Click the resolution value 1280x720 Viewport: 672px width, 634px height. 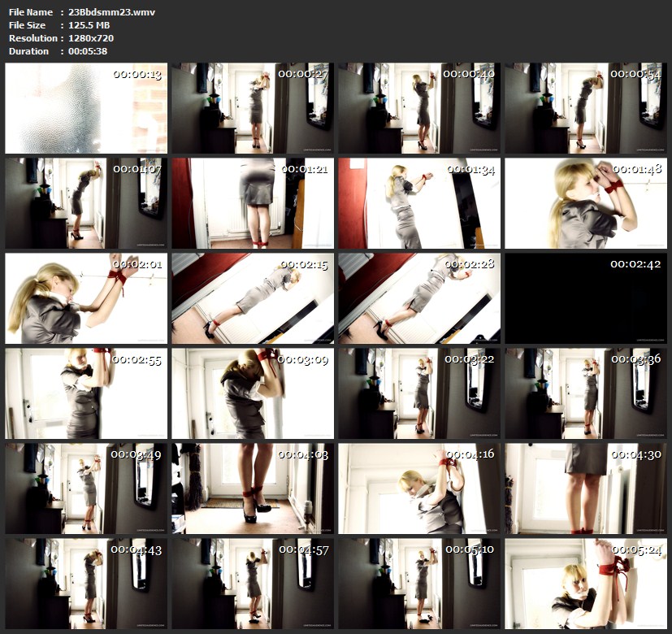click(91, 38)
